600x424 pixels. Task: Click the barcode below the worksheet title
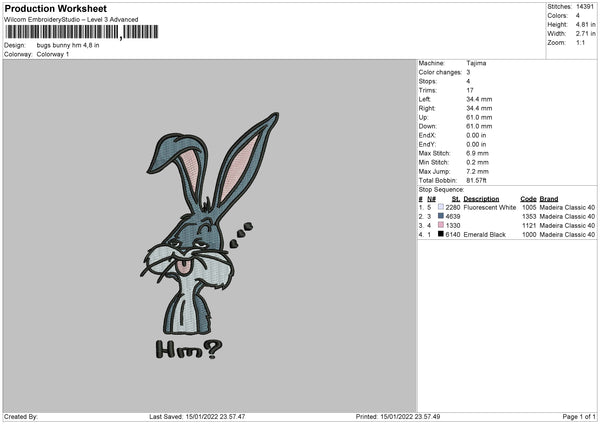(x=82, y=32)
